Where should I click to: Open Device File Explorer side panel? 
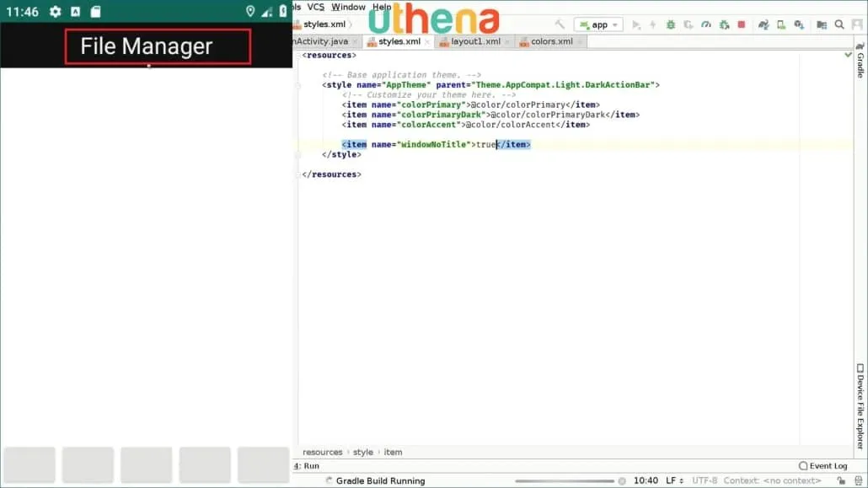point(860,406)
